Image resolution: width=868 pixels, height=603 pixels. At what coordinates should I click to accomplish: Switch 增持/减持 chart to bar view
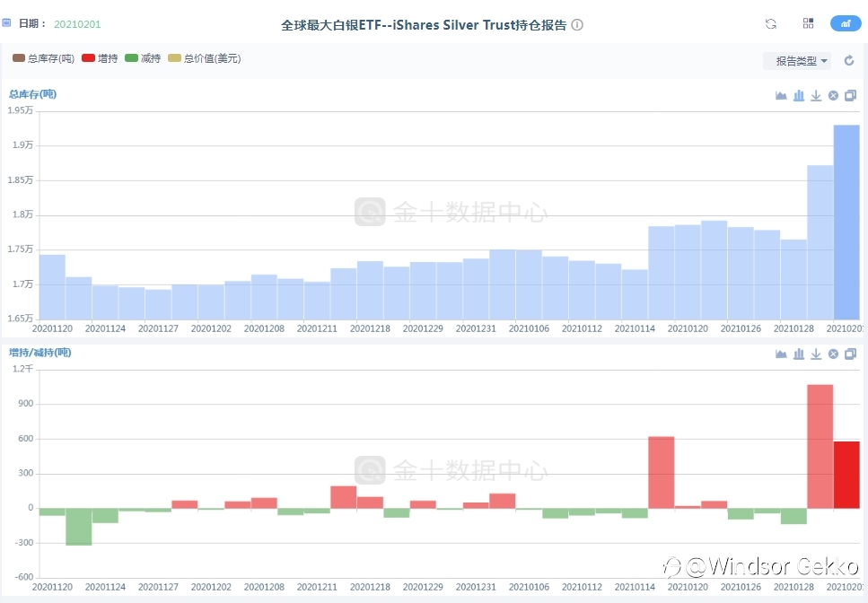pos(799,354)
